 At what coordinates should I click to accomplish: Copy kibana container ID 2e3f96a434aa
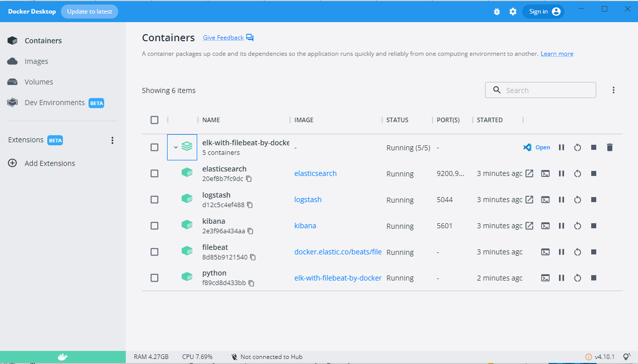(251, 231)
